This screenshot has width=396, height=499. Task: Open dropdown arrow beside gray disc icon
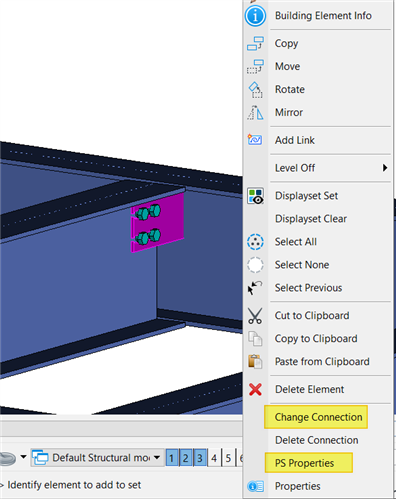(23, 457)
